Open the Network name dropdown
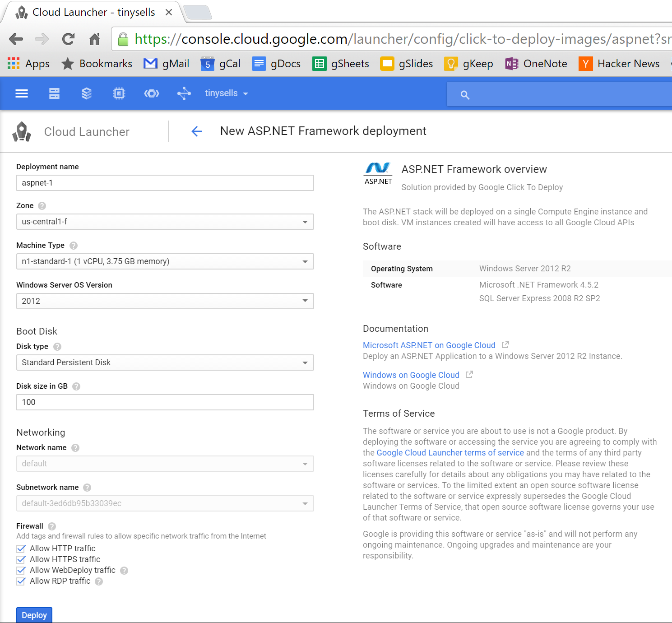The width and height of the screenshot is (672, 623). pyautogui.click(x=165, y=464)
